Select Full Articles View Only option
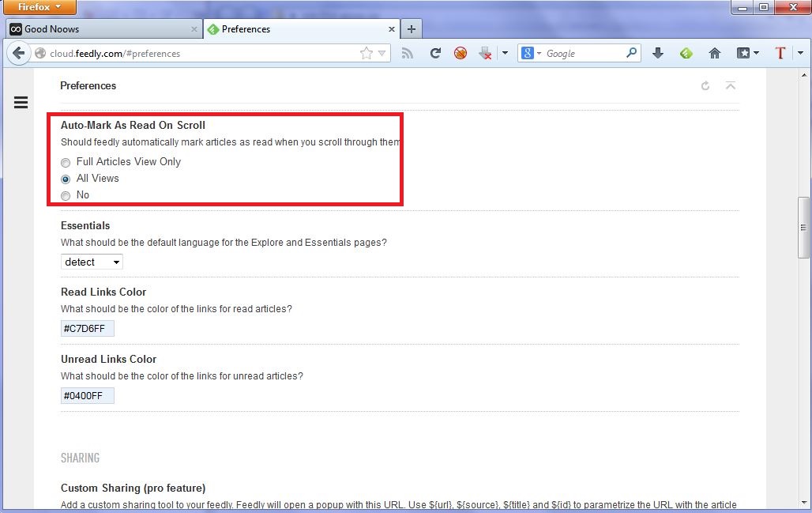 click(x=66, y=163)
